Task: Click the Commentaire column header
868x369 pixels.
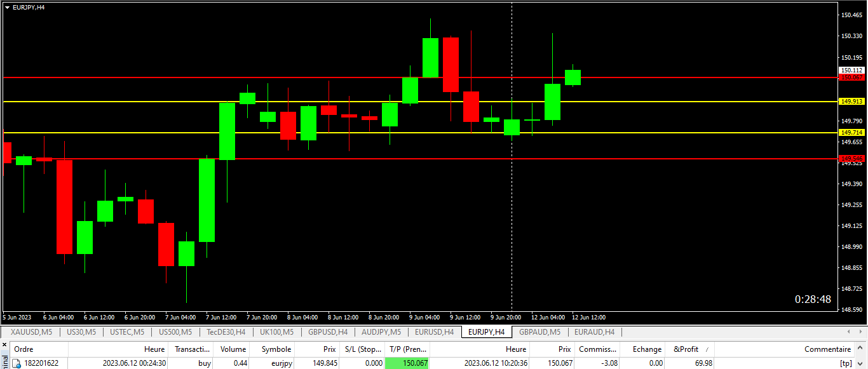Action: pos(827,349)
